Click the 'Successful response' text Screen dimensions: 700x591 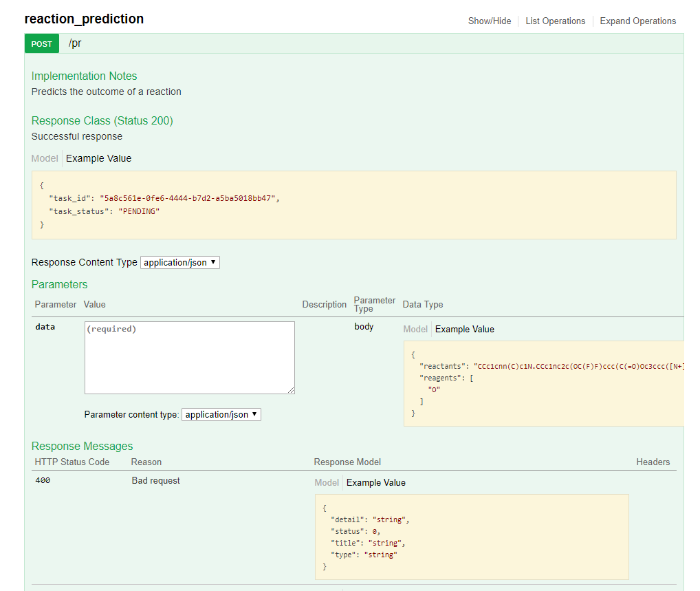pyautogui.click(x=77, y=136)
